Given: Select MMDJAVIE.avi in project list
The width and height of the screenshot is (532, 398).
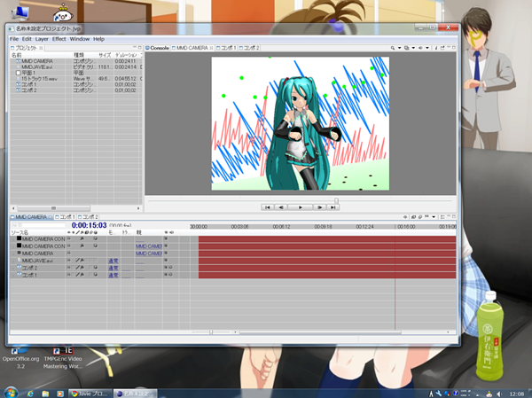Looking at the screenshot, I should coord(37,67).
